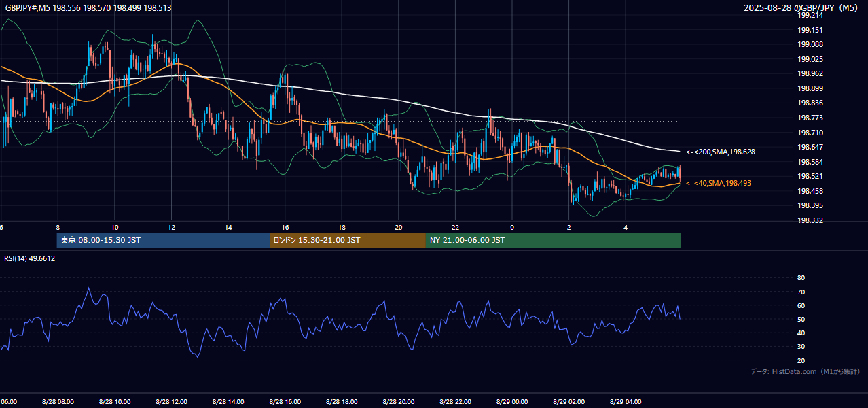Click the 199.151 price axis label

tap(810, 30)
